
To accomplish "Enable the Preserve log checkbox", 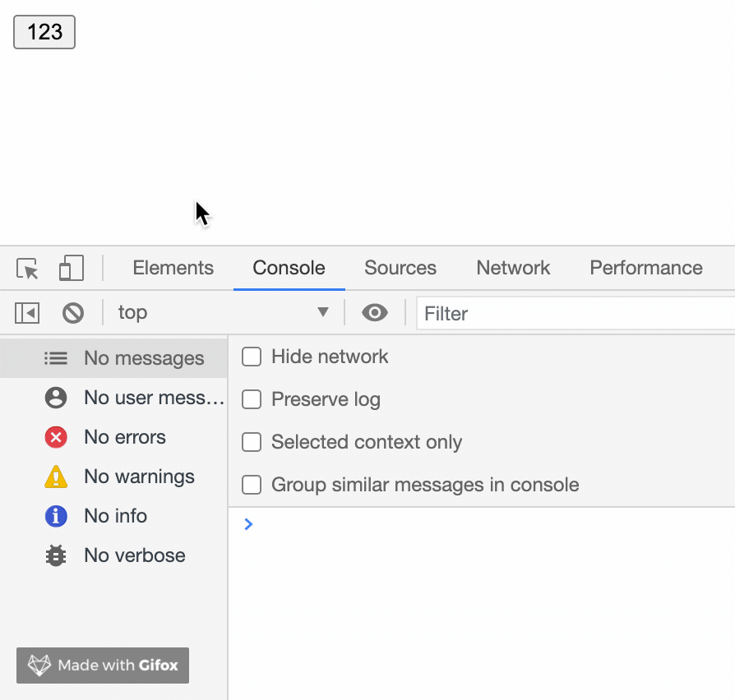I will click(252, 399).
